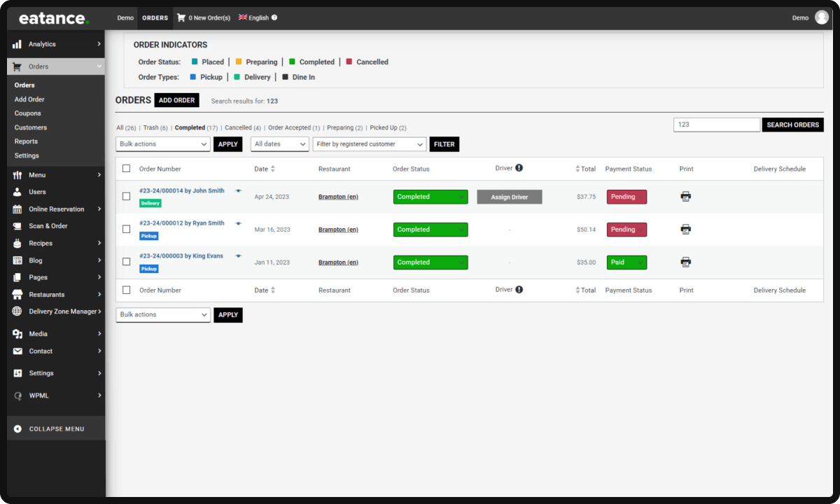
Task: Select checkbox for Ryan Smith's order
Action: tap(126, 229)
